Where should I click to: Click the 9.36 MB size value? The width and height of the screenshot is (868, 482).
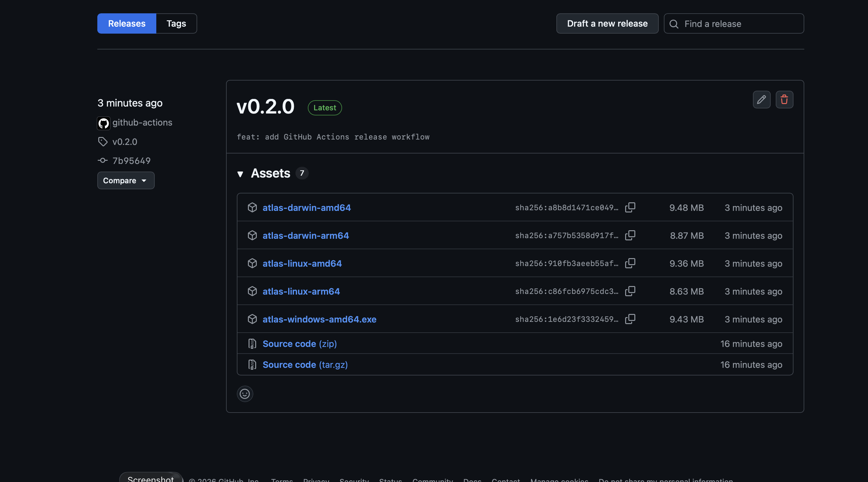click(686, 264)
